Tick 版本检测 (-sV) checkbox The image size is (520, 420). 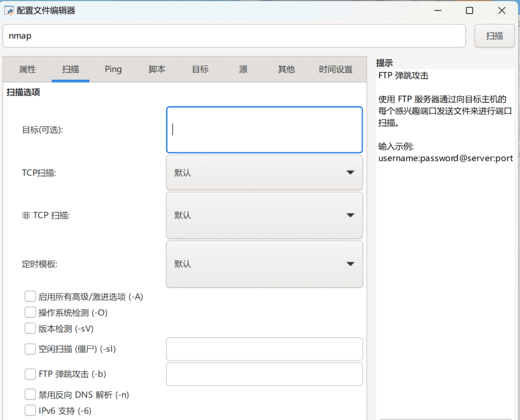click(30, 328)
